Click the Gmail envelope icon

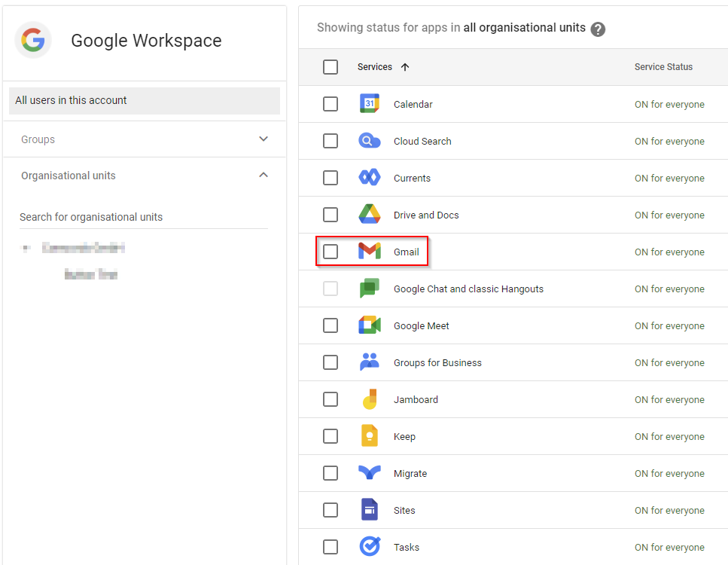(x=369, y=252)
